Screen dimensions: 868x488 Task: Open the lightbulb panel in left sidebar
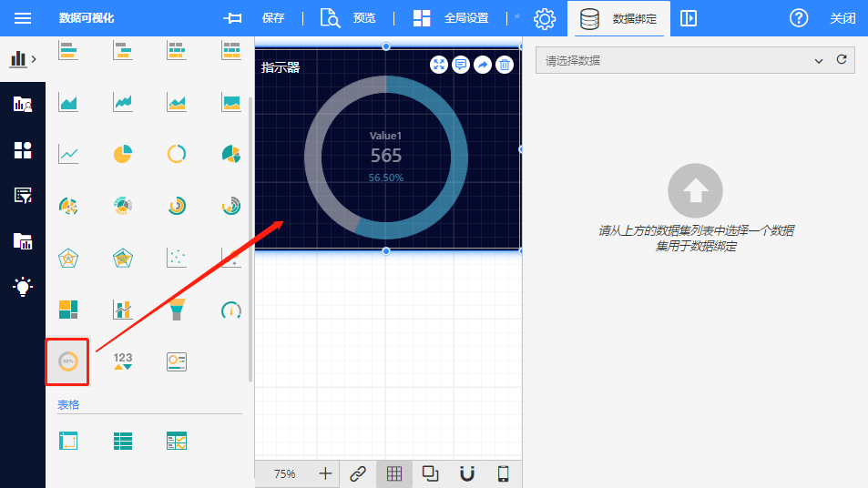[x=22, y=286]
